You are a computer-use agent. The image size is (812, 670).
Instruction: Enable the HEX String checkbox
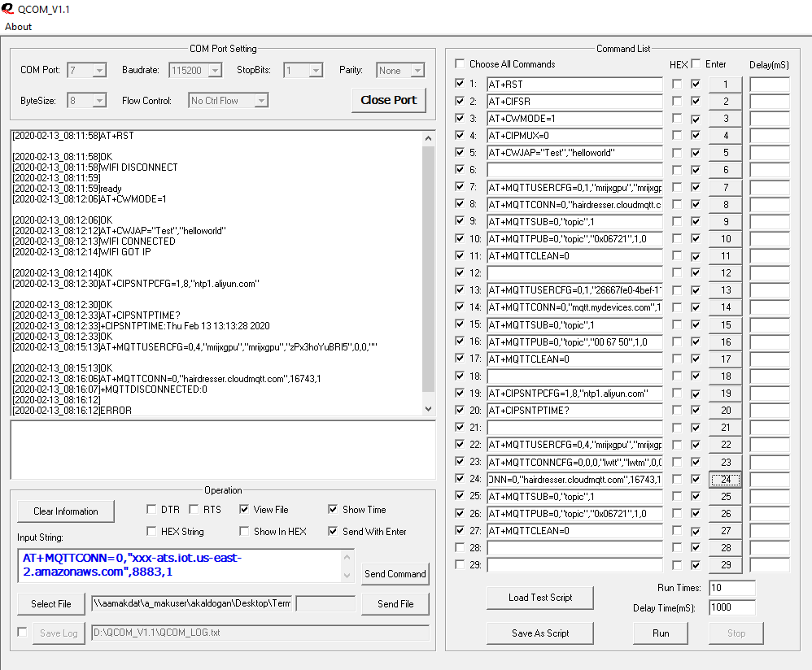pos(151,530)
